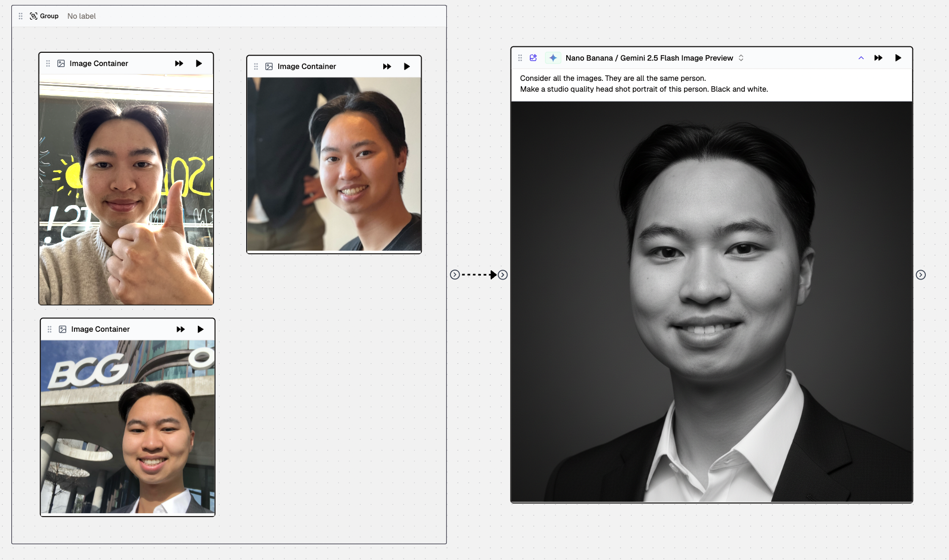This screenshot has height=560, width=949.
Task: Click the BCG selfie image thumbnail
Action: [x=127, y=426]
